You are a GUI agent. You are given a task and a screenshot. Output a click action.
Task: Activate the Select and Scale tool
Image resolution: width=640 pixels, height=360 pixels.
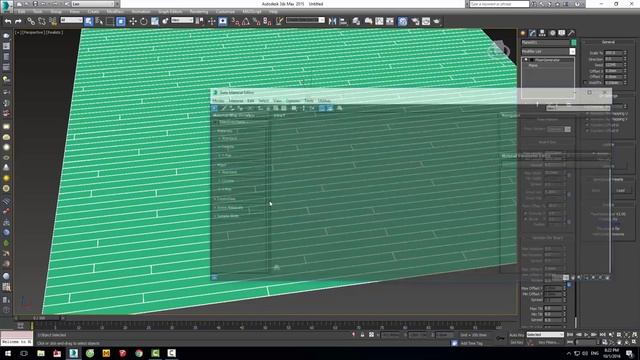(155, 21)
